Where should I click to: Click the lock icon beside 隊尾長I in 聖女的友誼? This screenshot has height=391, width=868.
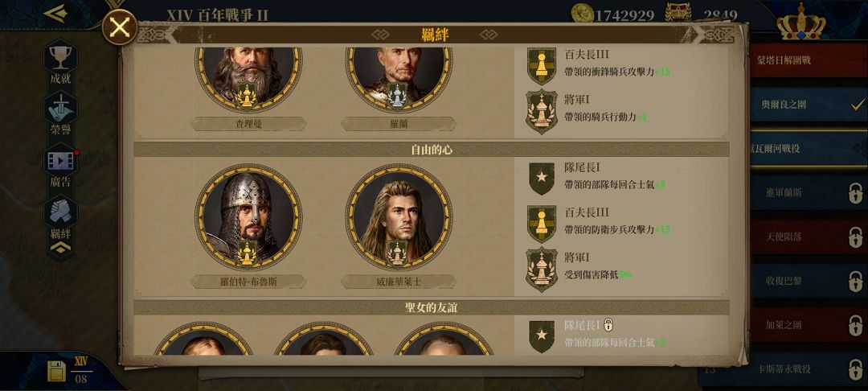click(608, 324)
